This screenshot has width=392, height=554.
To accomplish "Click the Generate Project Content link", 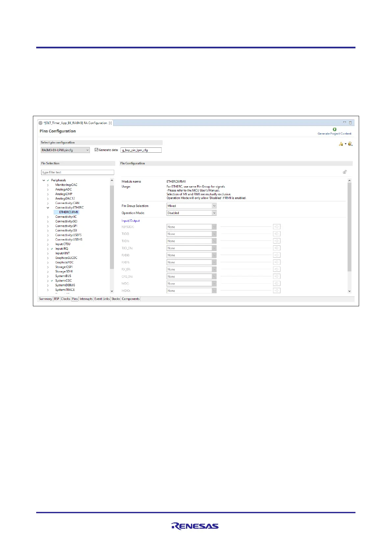I will pyautogui.click(x=334, y=134).
